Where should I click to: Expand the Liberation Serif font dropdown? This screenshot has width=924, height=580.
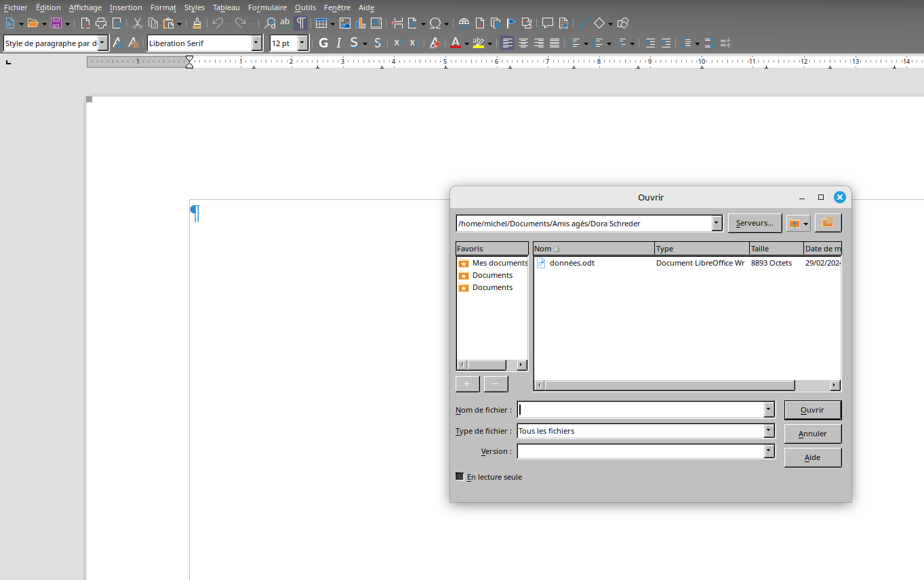click(x=256, y=43)
